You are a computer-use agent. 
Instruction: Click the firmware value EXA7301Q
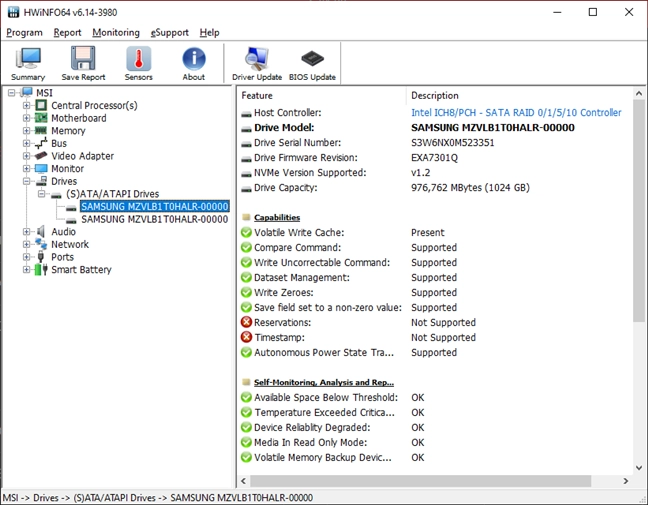[x=434, y=157]
